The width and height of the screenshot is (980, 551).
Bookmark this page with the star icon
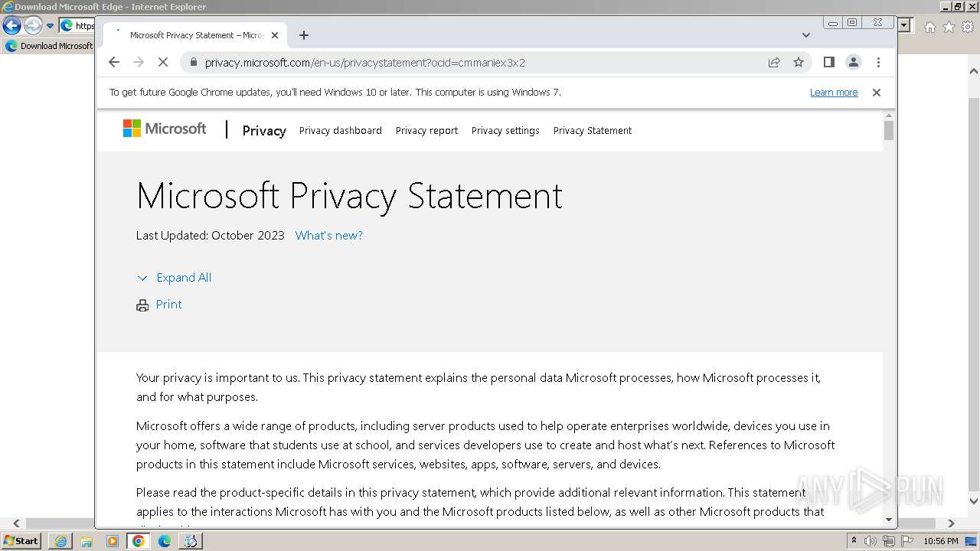[x=799, y=62]
